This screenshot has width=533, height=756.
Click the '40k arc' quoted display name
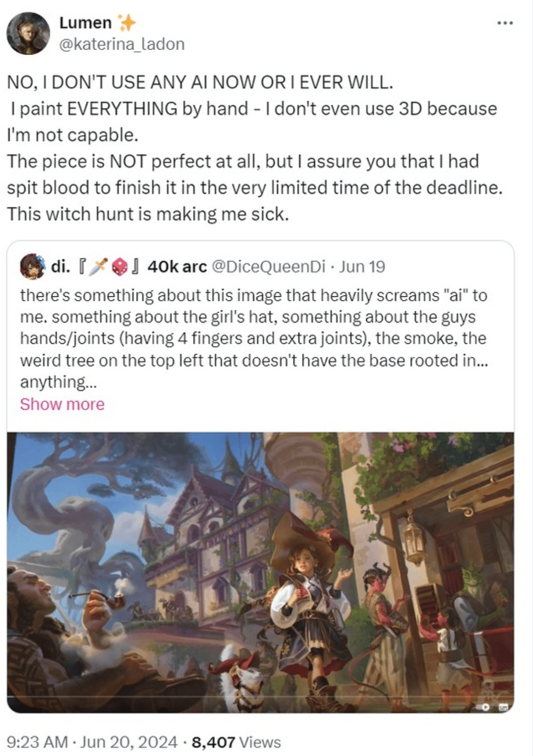tap(177, 266)
